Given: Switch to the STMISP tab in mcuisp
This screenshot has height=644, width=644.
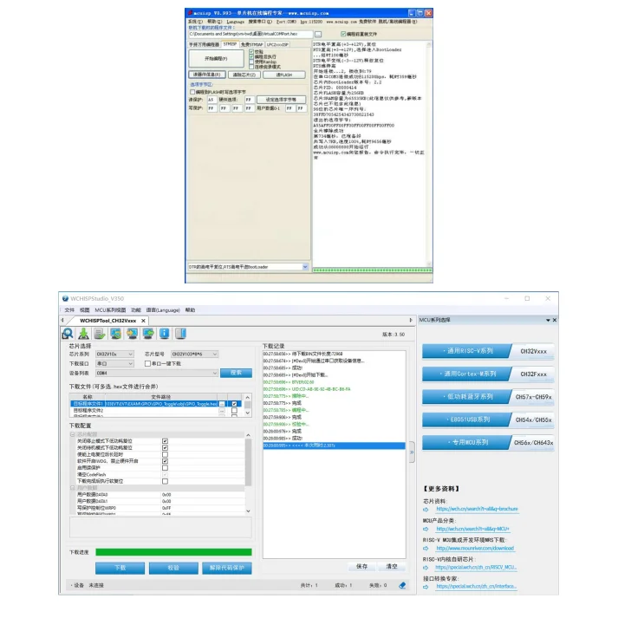Looking at the screenshot, I should (x=230, y=43).
